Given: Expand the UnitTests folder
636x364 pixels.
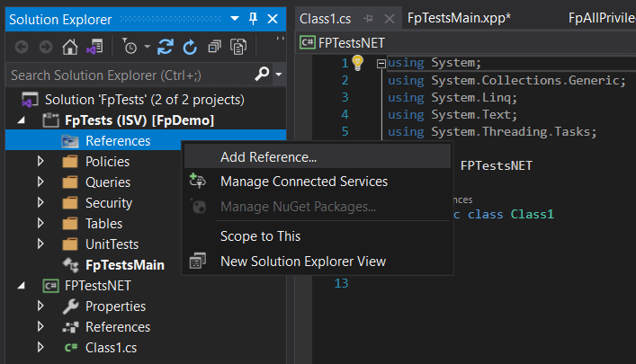Looking at the screenshot, I should 40,244.
